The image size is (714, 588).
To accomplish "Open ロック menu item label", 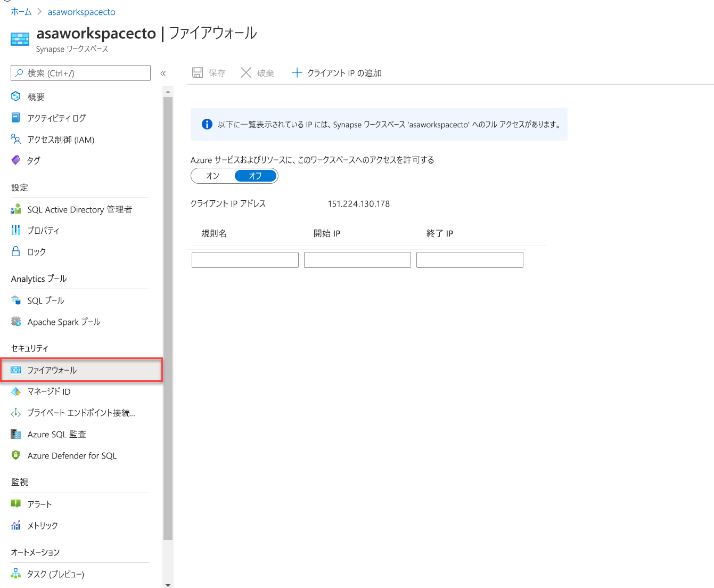I will pos(37,252).
